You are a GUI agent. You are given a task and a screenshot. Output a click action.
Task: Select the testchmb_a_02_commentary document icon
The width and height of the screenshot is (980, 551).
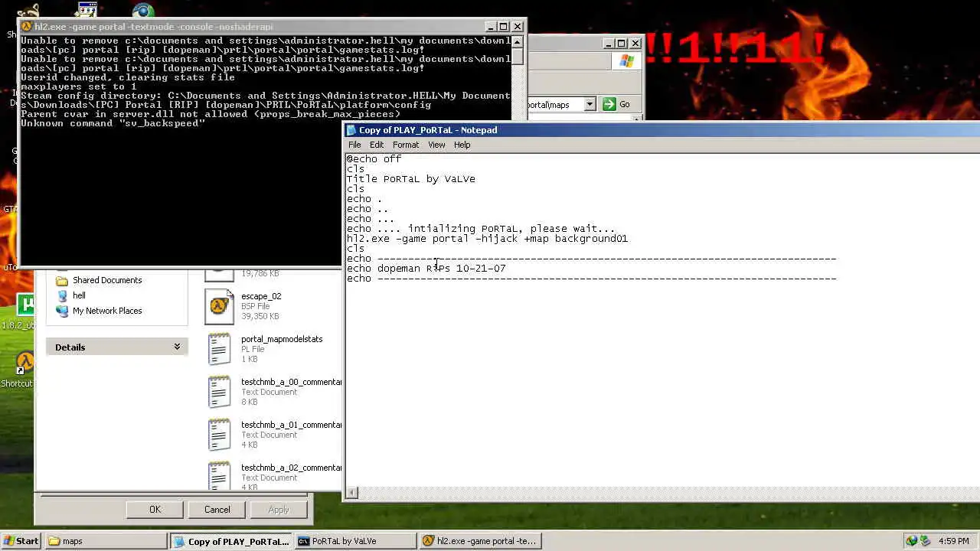coord(220,474)
